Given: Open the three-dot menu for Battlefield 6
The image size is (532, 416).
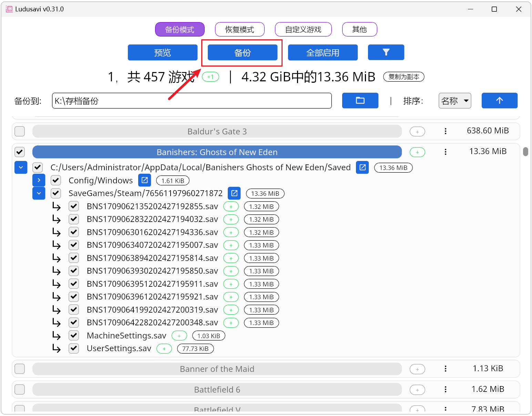Looking at the screenshot, I should tap(446, 389).
